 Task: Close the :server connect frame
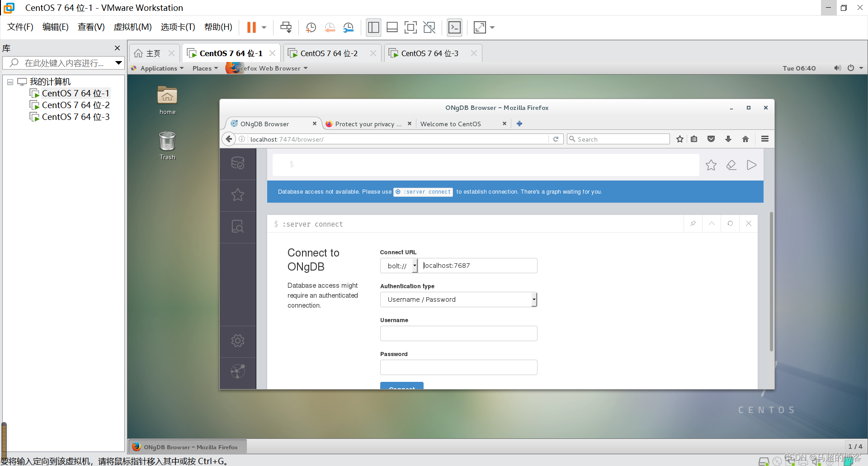(749, 223)
